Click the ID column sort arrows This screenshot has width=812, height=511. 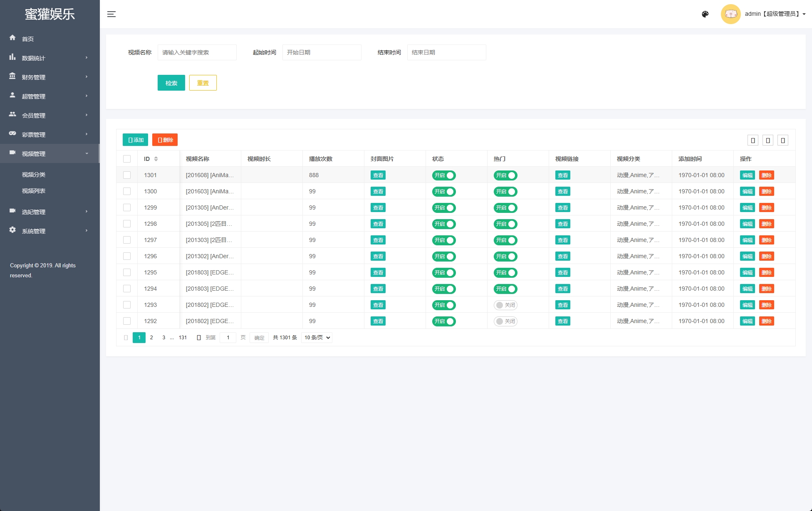156,159
